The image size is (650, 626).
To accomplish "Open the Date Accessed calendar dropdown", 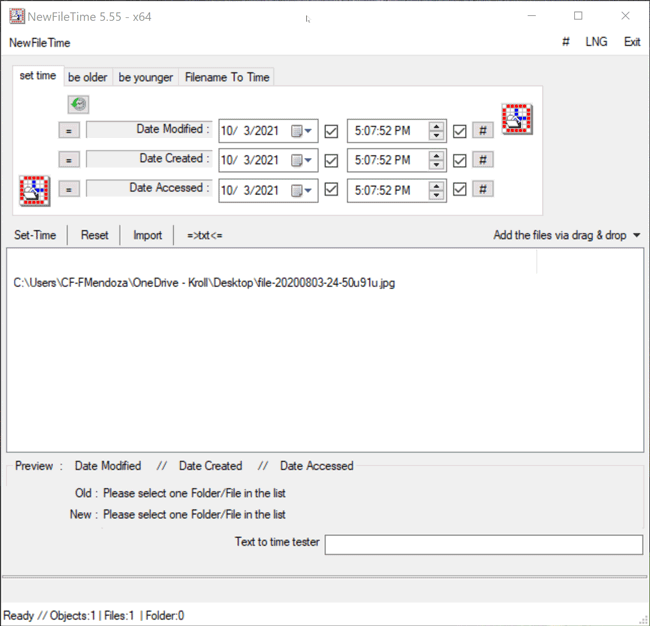I will click(301, 190).
